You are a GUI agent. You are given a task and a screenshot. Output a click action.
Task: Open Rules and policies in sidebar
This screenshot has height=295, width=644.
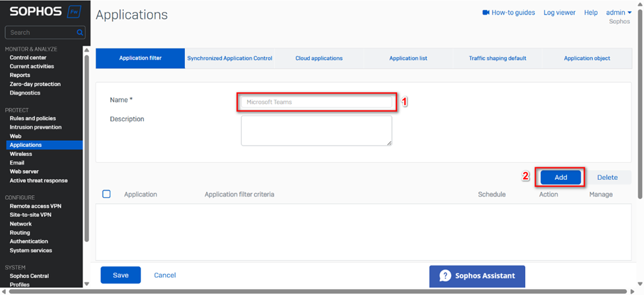point(32,118)
